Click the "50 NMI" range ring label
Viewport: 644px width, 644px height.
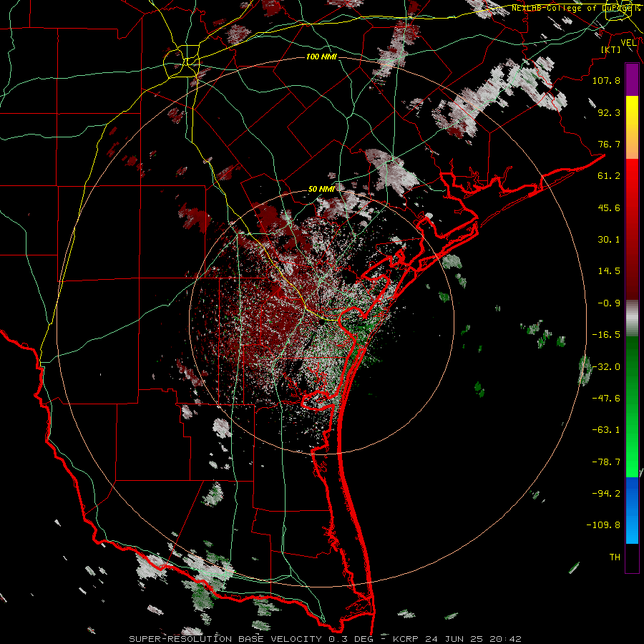(321, 190)
